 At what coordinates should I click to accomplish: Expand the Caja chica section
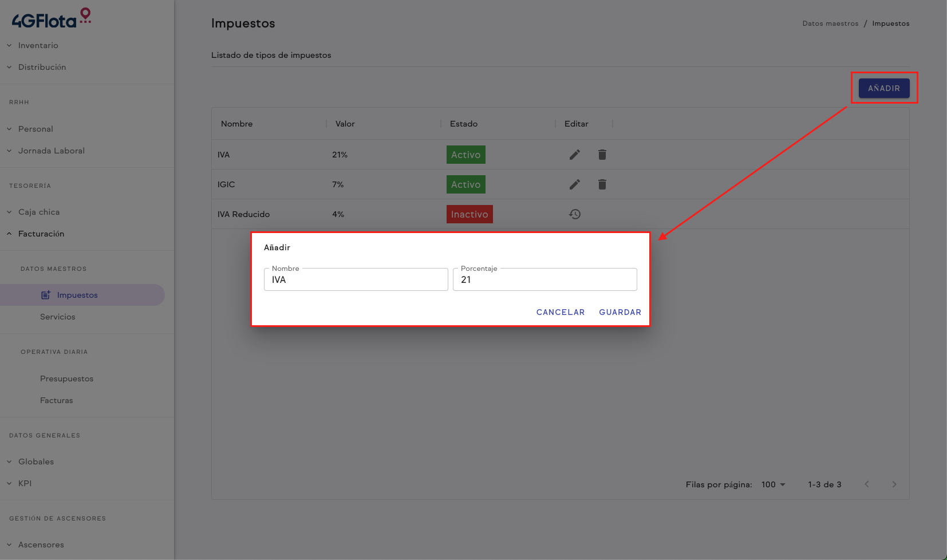(38, 212)
